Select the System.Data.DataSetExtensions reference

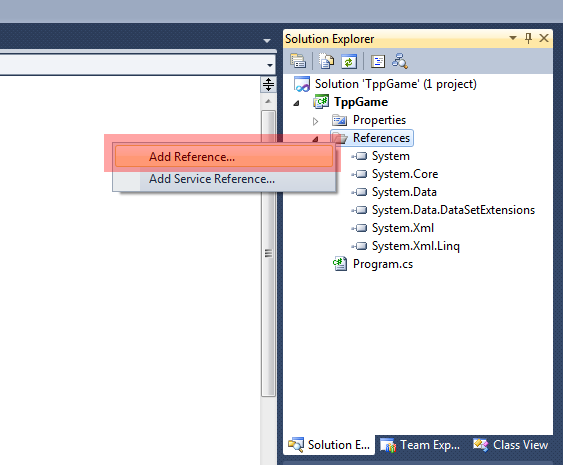tap(453, 210)
